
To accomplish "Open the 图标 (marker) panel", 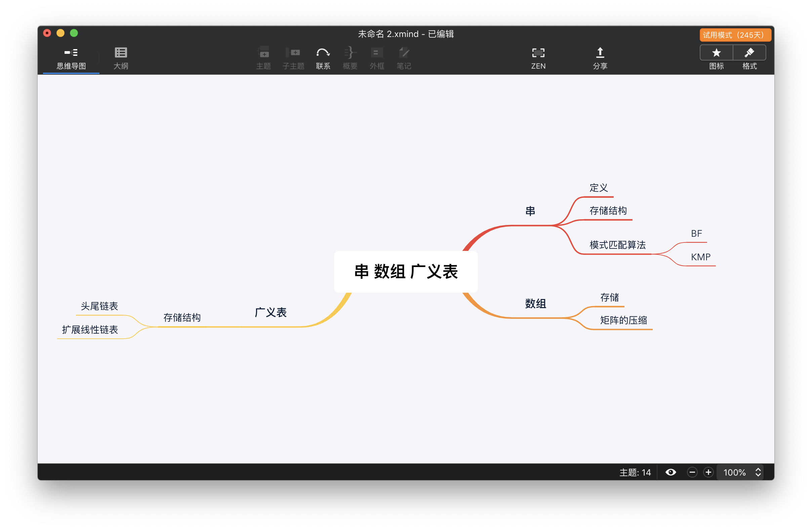I will [x=716, y=57].
